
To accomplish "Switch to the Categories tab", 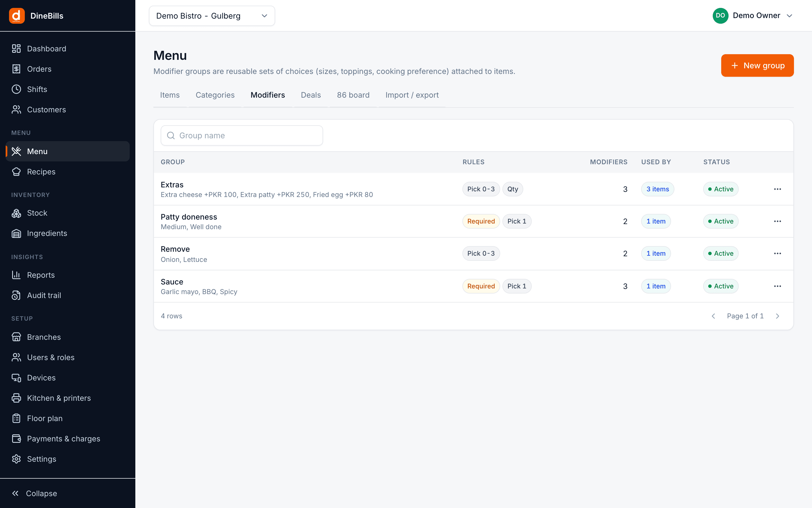I will pos(215,95).
